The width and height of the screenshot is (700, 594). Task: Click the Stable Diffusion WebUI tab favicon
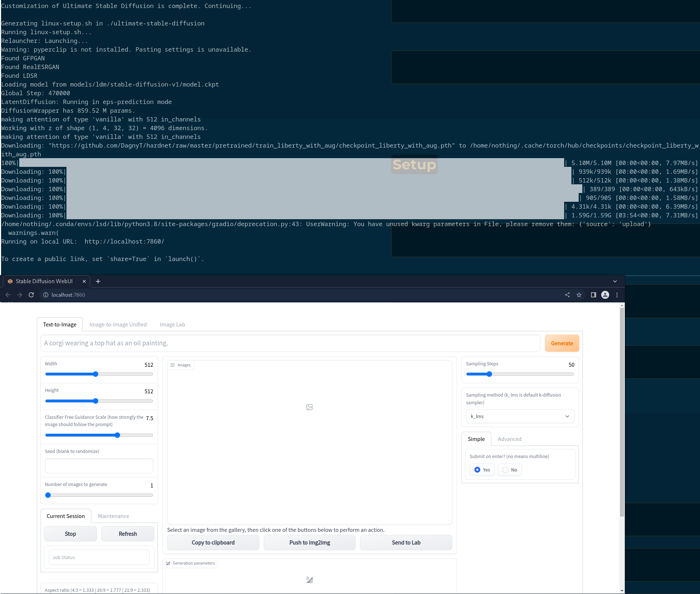click(10, 281)
